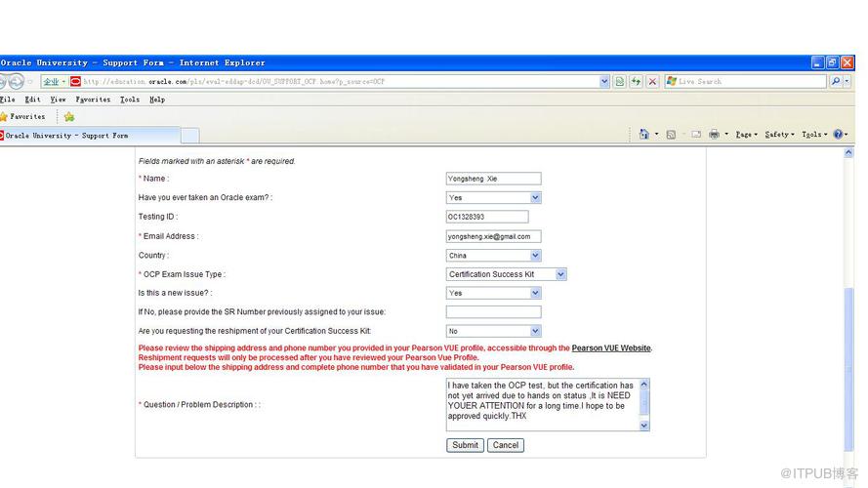Screen dimensions: 868x488
Task: Click the Email Address field
Action: [493, 236]
